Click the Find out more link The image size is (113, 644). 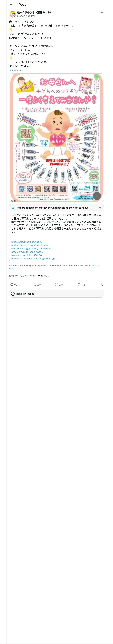coord(96,266)
